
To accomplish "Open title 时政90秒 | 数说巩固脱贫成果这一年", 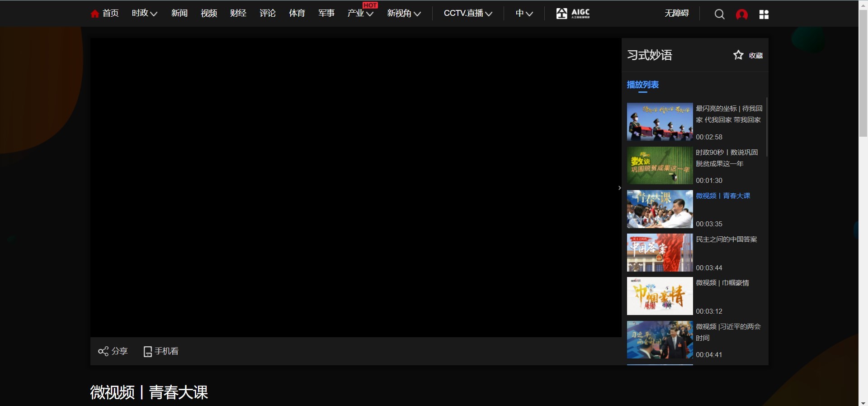I will coord(727,158).
